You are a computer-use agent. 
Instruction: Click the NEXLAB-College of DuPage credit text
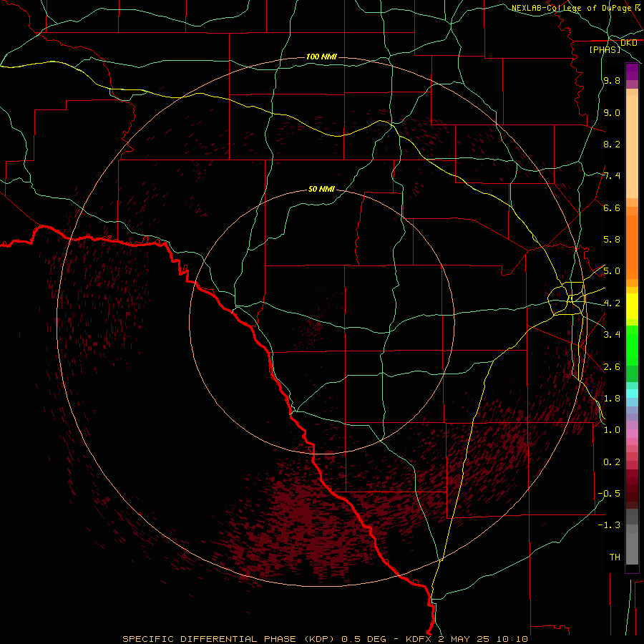pos(571,8)
